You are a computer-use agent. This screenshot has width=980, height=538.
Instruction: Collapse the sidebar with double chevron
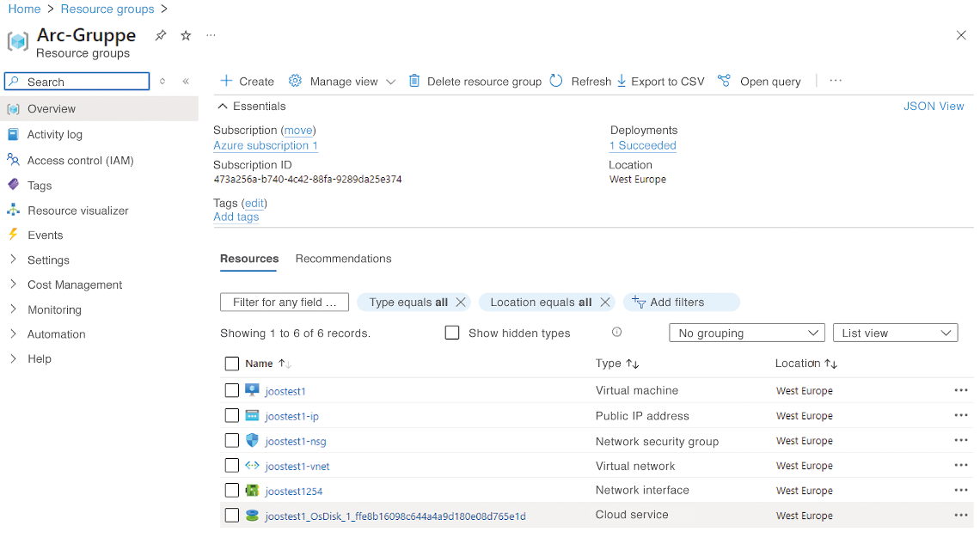pos(186,82)
